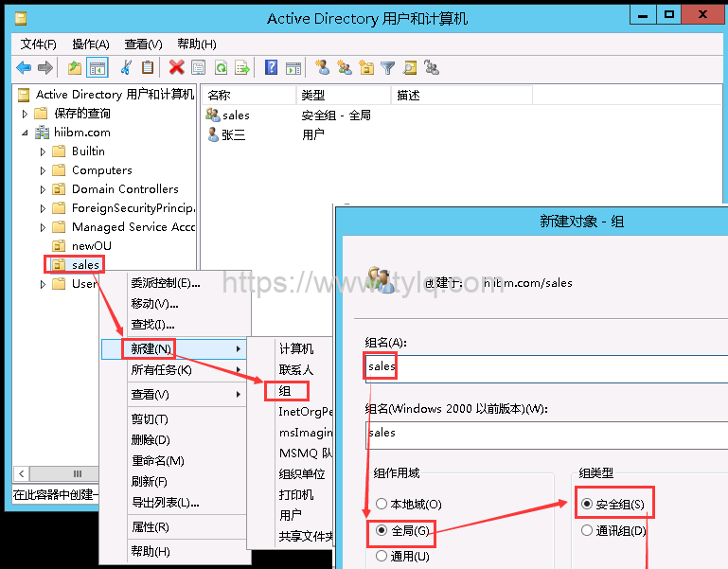This screenshot has height=569, width=728.
Task: Click the 张三 user icon in list
Action: pos(213,134)
